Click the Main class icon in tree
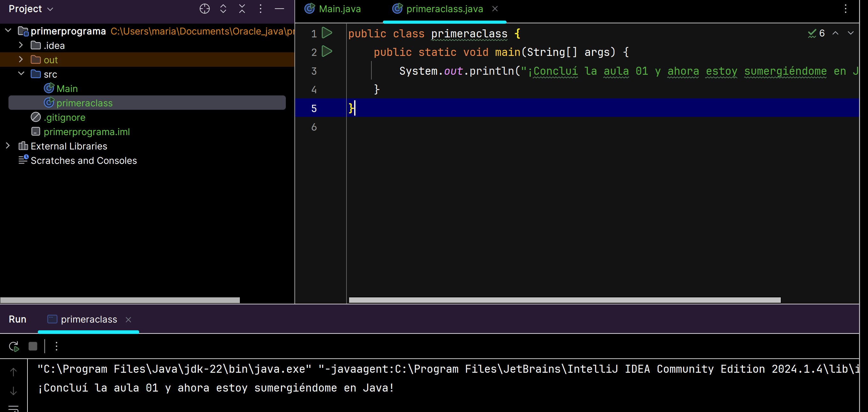Image resolution: width=868 pixels, height=412 pixels. 49,88
